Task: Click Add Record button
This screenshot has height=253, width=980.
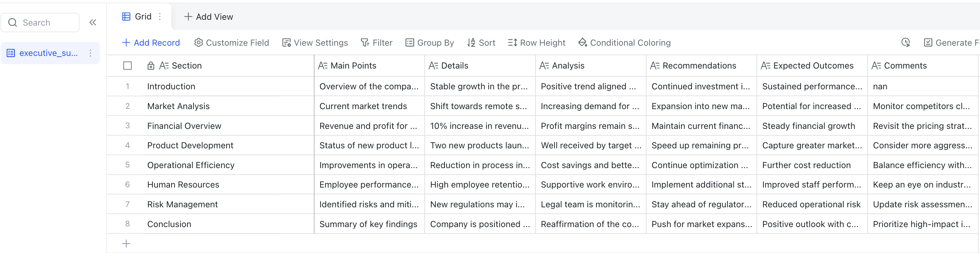Action: [x=151, y=43]
